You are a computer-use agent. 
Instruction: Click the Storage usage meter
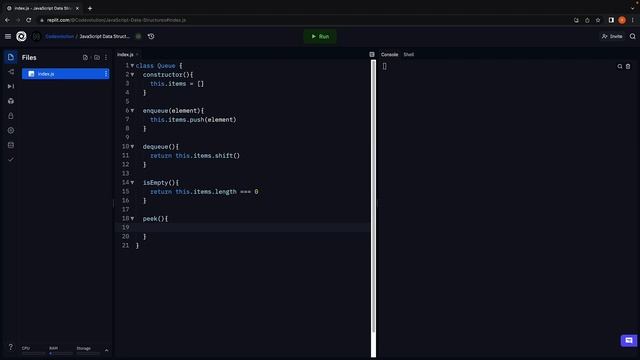(x=87, y=350)
